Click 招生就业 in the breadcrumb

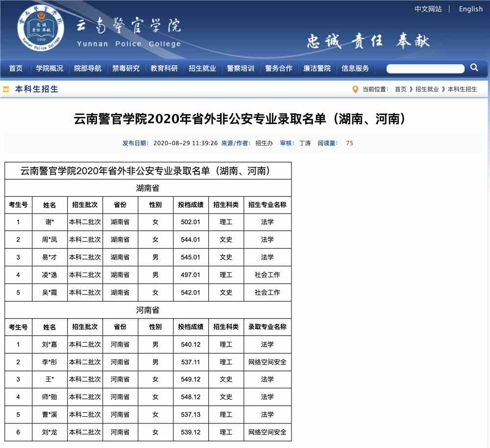pyautogui.click(x=427, y=89)
